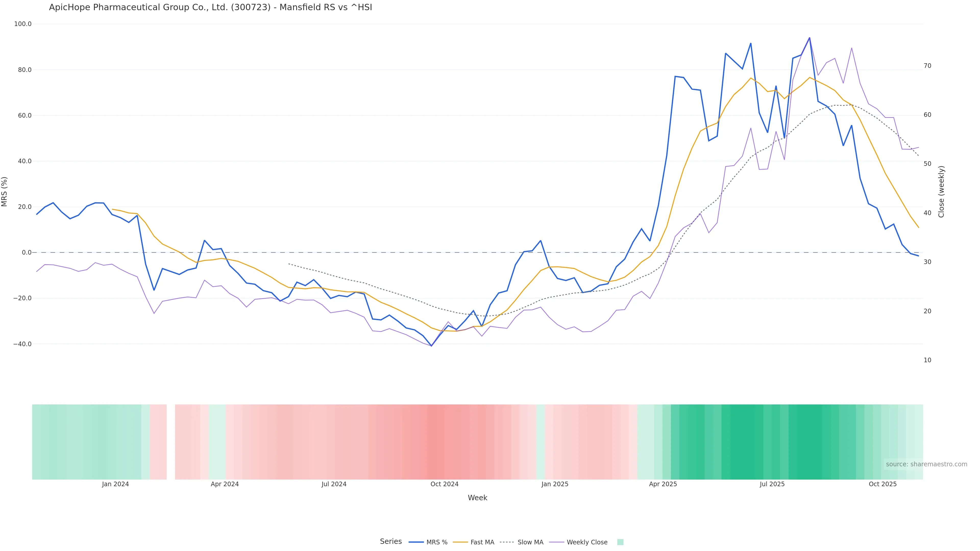Click the purple Weekly Close legend line icon
Screen dimensions: 980x551
557,542
